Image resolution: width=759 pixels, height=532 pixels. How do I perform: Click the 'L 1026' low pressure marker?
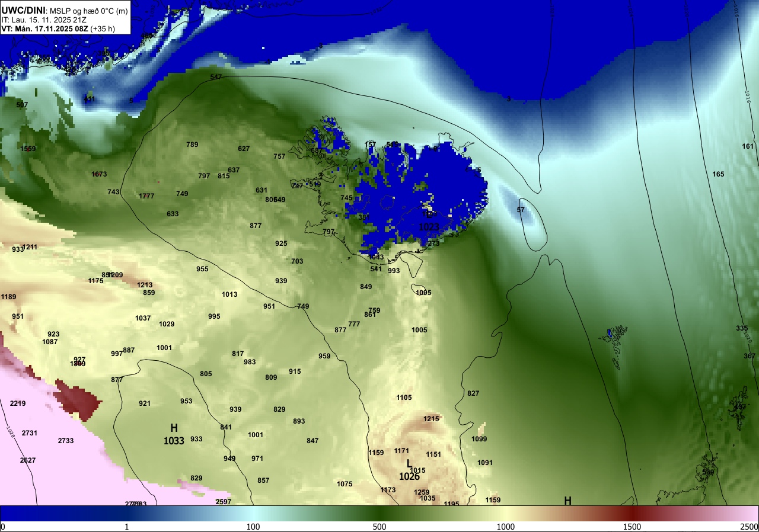coord(409,470)
